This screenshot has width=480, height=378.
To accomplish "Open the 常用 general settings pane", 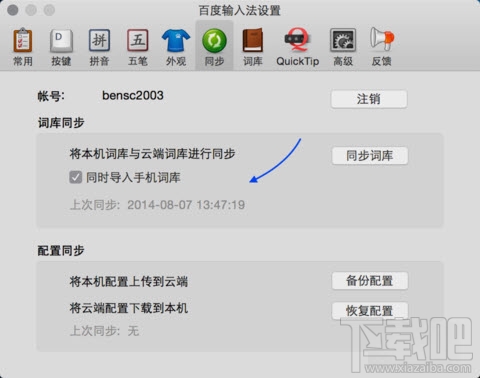I will [x=23, y=47].
